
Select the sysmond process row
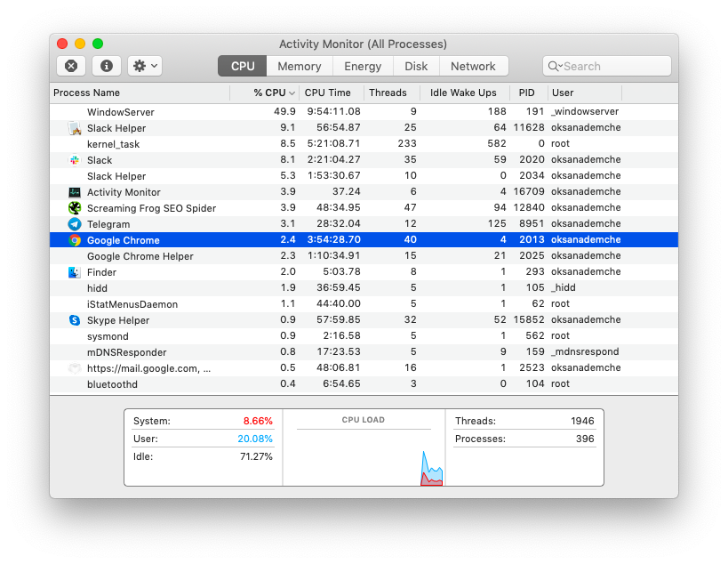364,336
